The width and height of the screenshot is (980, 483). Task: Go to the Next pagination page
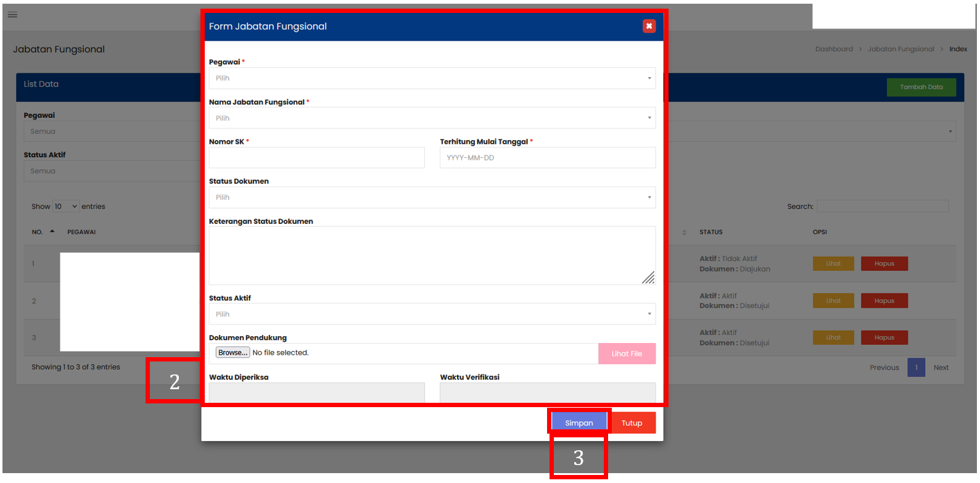(x=941, y=368)
